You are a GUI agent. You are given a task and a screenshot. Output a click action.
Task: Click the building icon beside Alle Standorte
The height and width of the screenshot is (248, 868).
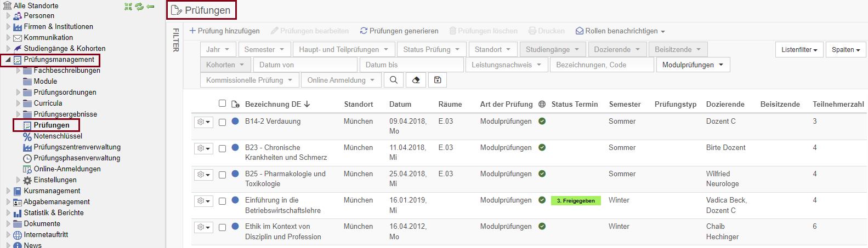pos(7,5)
